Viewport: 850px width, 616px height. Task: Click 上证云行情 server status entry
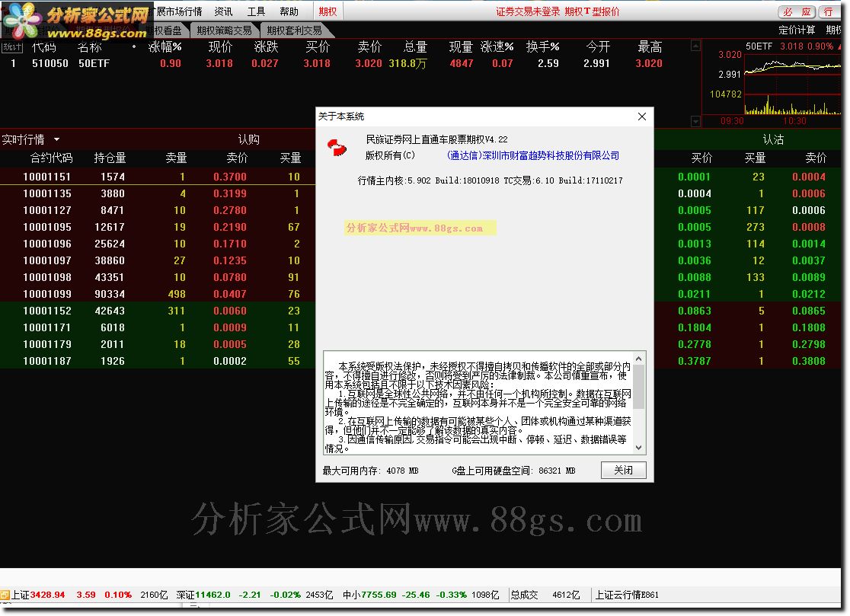tap(627, 595)
